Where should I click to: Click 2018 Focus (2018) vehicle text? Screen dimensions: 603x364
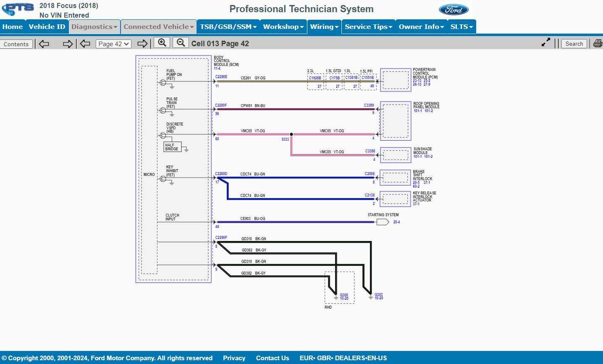coord(69,6)
